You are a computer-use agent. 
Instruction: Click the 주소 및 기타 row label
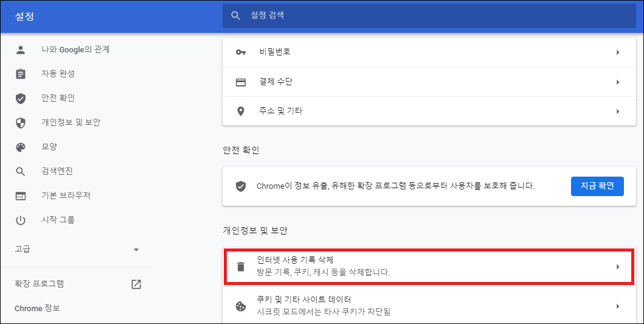280,111
